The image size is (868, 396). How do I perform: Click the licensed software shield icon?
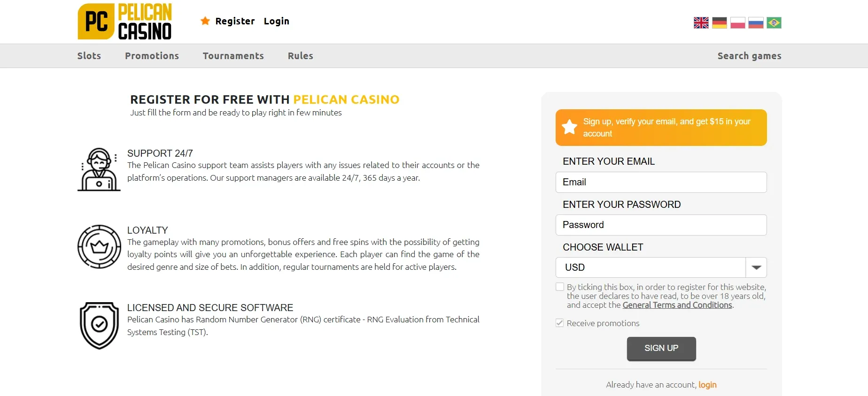[x=99, y=325]
